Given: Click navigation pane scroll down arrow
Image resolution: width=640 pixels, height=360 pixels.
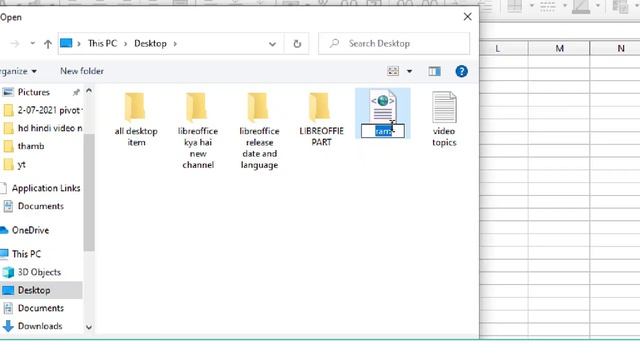Looking at the screenshot, I should click(x=89, y=327).
